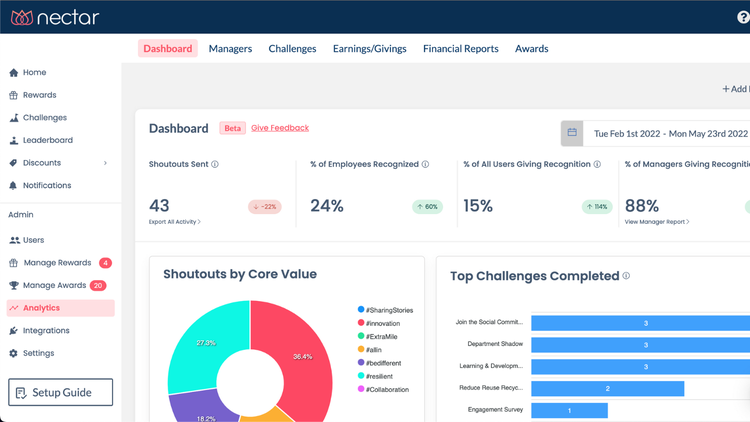This screenshot has height=422, width=750.
Task: Switch to the Managers tab
Action: 230,49
